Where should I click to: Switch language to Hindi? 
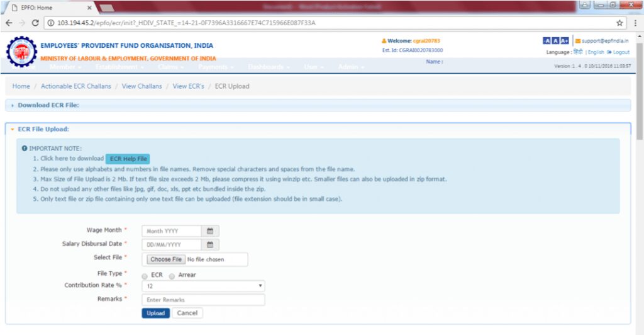tap(578, 52)
